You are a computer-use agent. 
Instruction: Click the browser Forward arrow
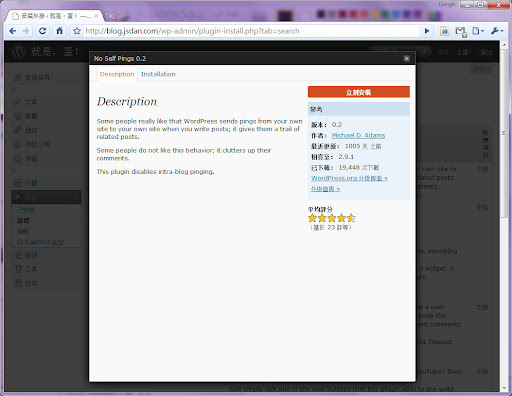26,31
